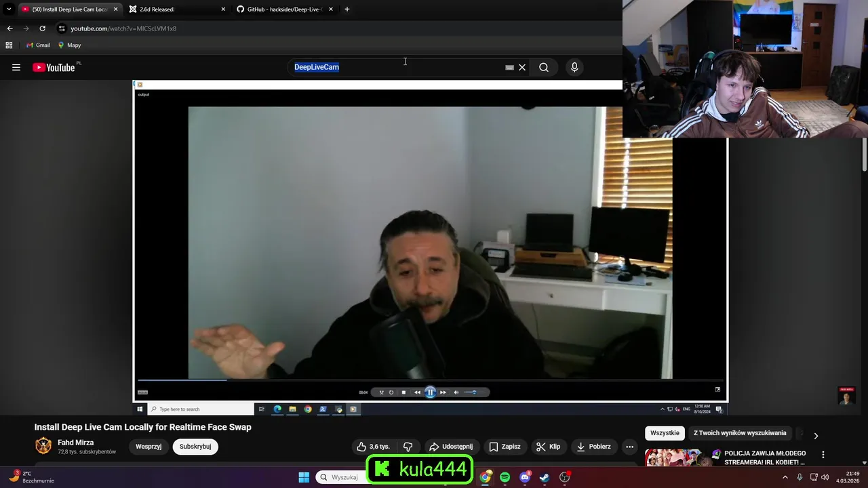Toggle shuffle in recorded Media Player
Screen dimensions: 868x488
click(381, 392)
